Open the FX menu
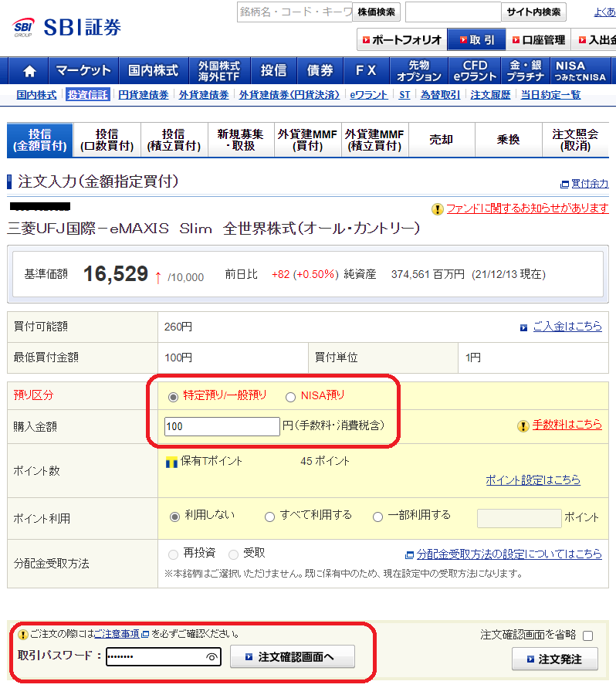The width and height of the screenshot is (616, 688). point(366,70)
